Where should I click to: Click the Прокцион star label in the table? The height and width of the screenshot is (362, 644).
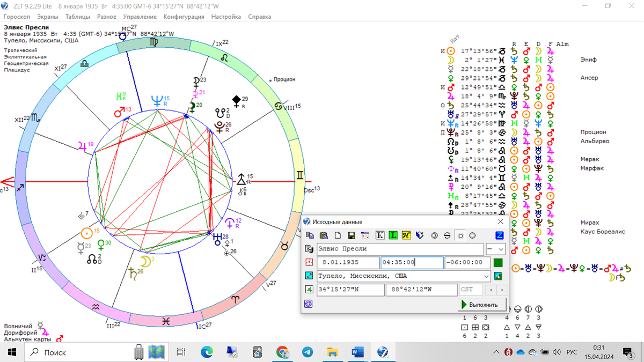point(594,132)
